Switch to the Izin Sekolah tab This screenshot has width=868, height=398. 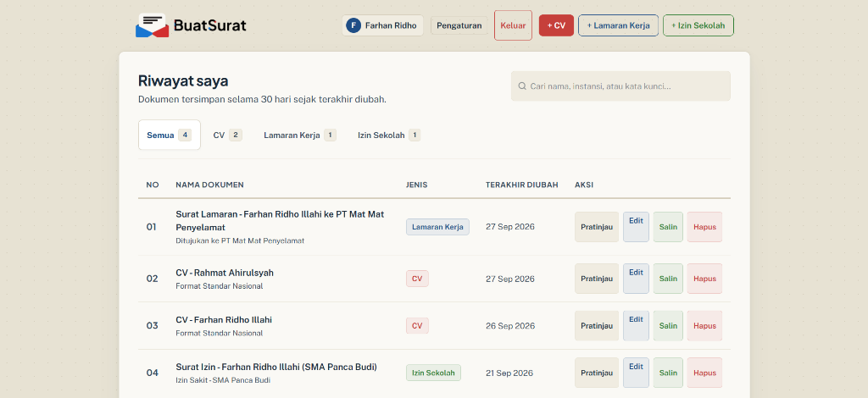pos(389,135)
